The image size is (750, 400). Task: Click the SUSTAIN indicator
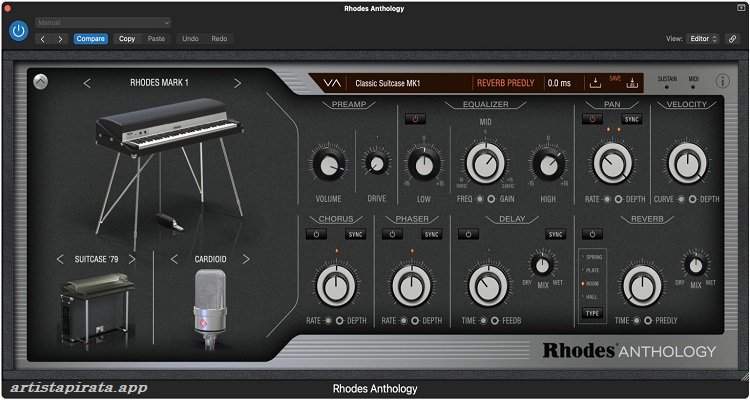click(x=667, y=82)
